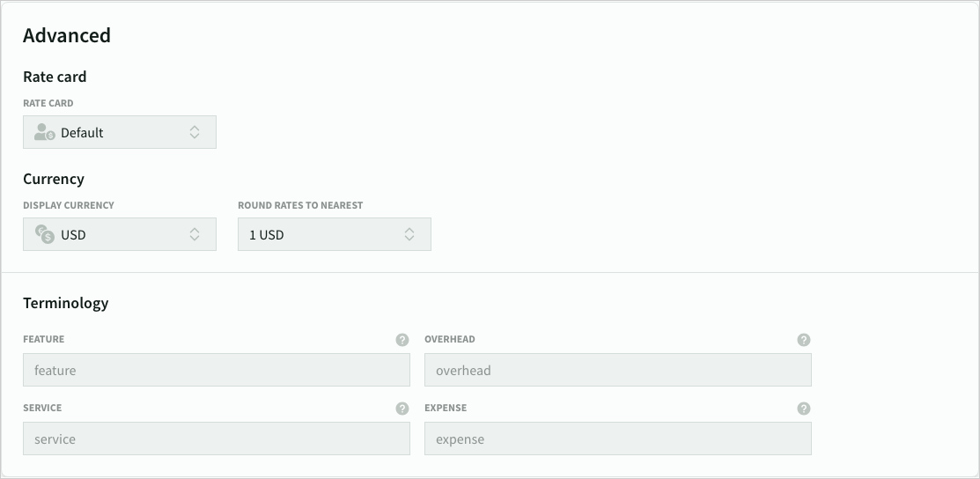Image resolution: width=980 pixels, height=479 pixels.
Task: Click the Terminology section heading
Action: tap(66, 303)
